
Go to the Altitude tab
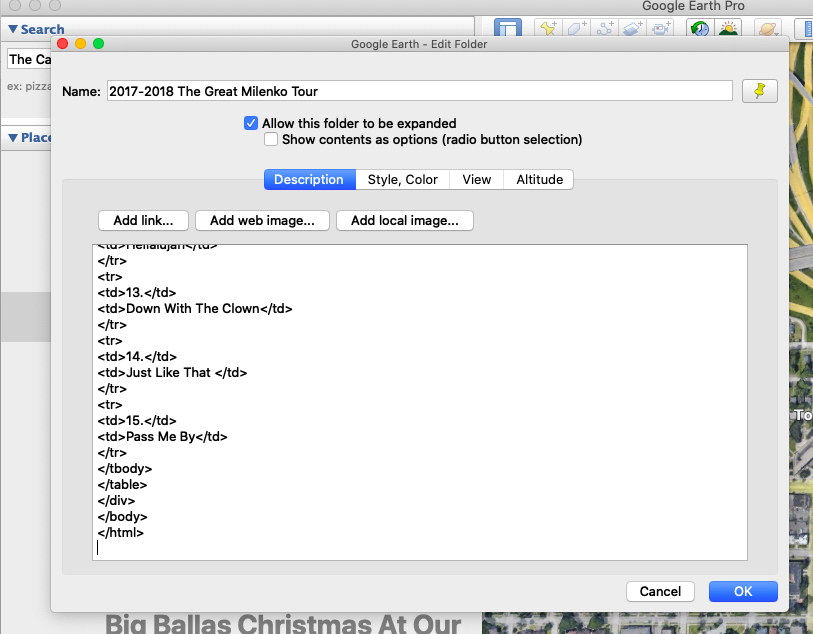(539, 179)
